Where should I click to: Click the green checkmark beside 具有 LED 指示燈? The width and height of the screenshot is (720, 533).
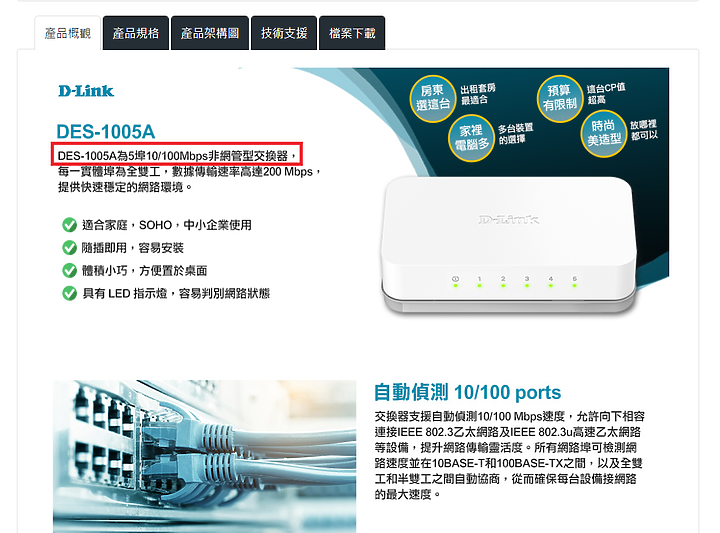pos(69,293)
